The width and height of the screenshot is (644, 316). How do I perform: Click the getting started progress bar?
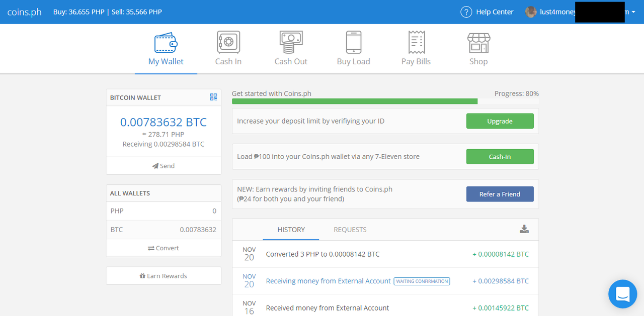pyautogui.click(x=355, y=101)
